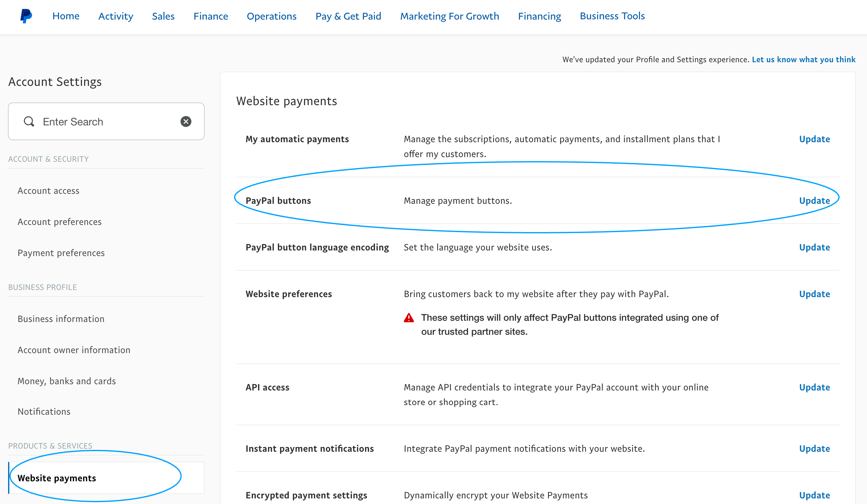
Task: Update My automatic payments
Action: coord(814,139)
